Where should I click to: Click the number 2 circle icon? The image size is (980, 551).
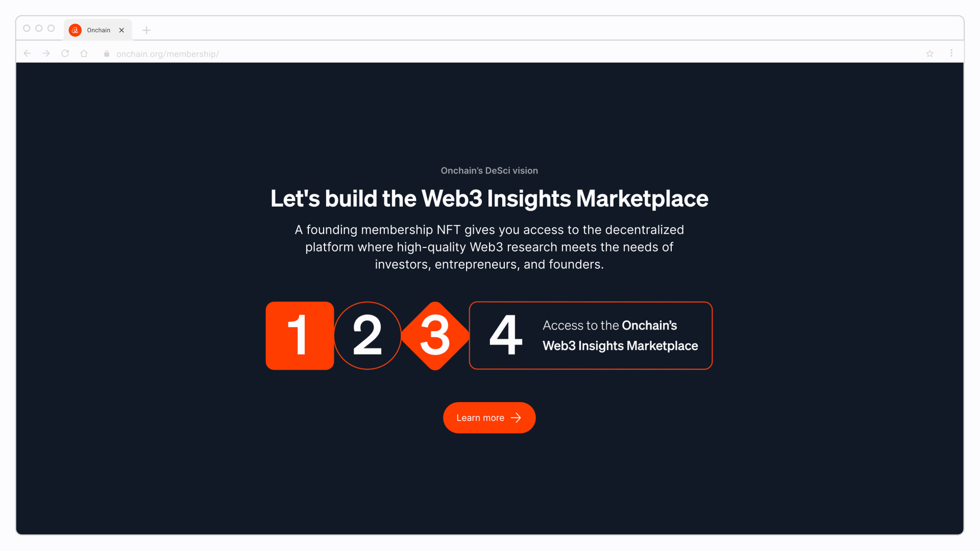point(367,335)
